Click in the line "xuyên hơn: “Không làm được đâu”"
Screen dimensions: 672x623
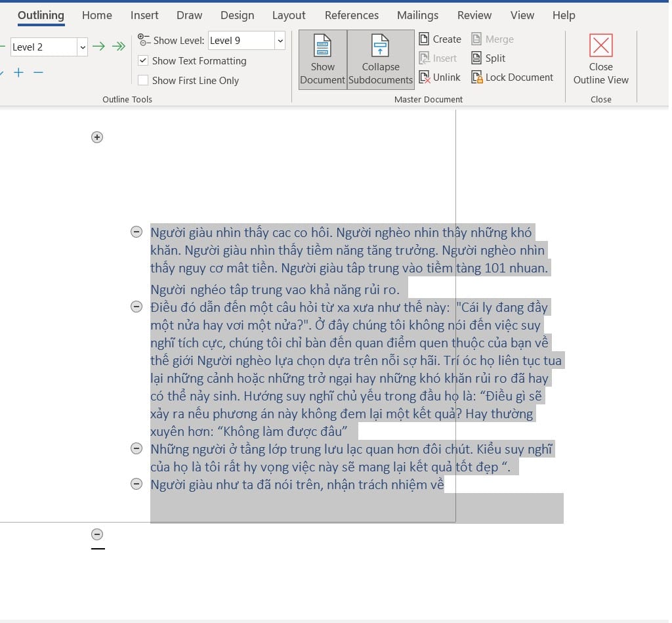249,431
